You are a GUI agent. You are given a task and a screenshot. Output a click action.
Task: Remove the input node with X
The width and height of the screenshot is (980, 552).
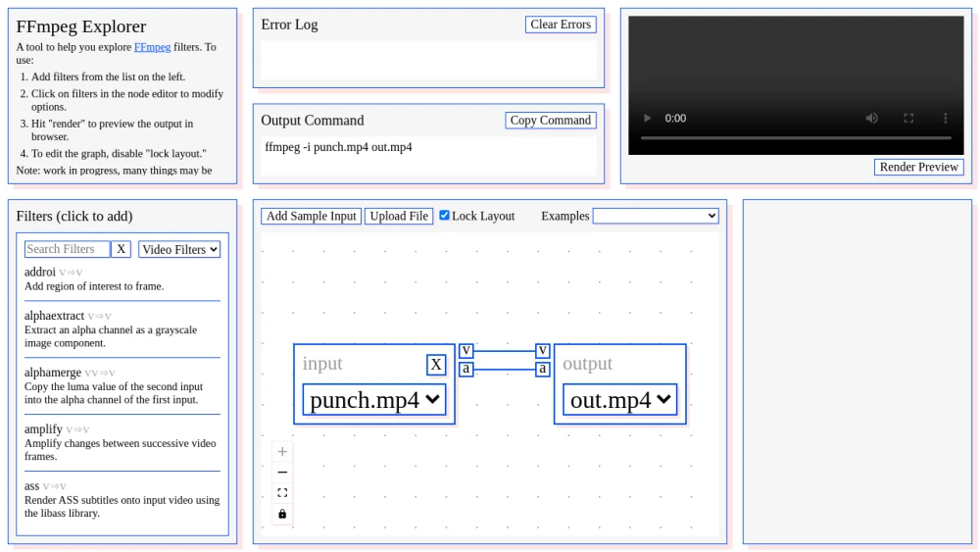(436, 365)
